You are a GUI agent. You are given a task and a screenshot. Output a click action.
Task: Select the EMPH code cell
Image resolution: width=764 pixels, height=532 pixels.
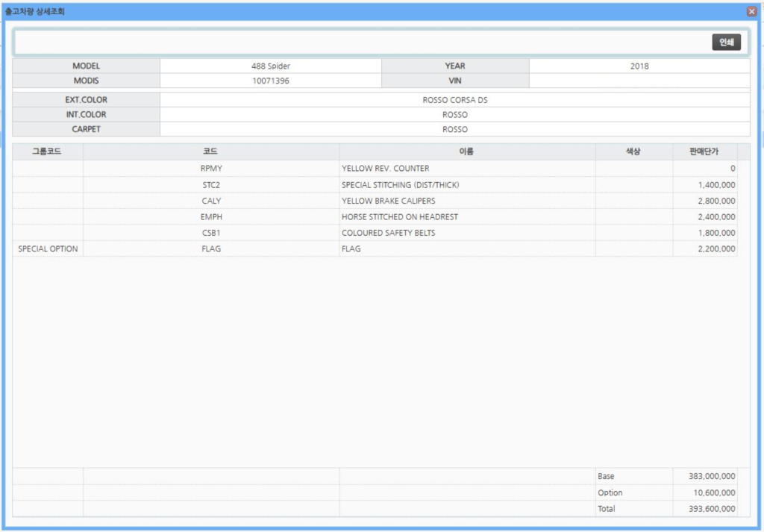pos(211,217)
